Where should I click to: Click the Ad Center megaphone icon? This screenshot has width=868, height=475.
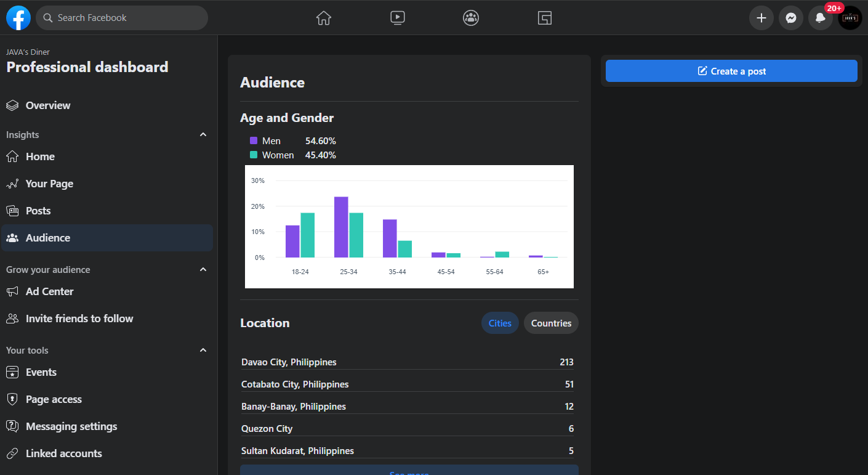12,291
